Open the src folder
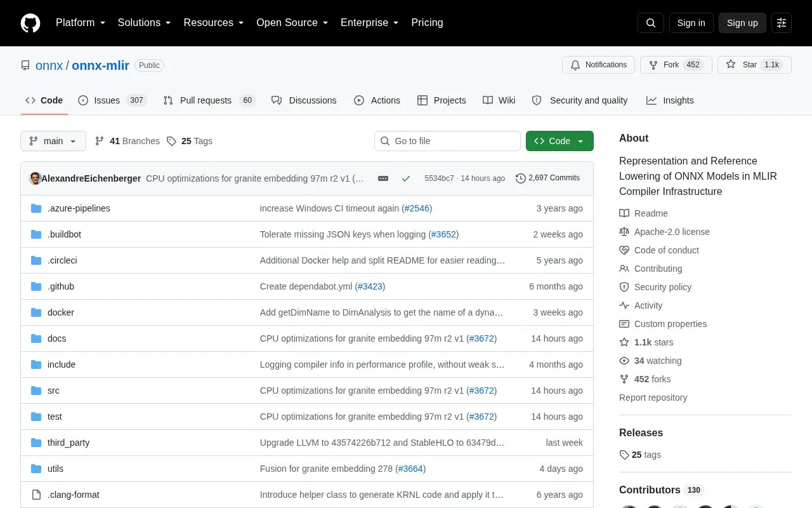This screenshot has height=508, width=812. [53, 391]
